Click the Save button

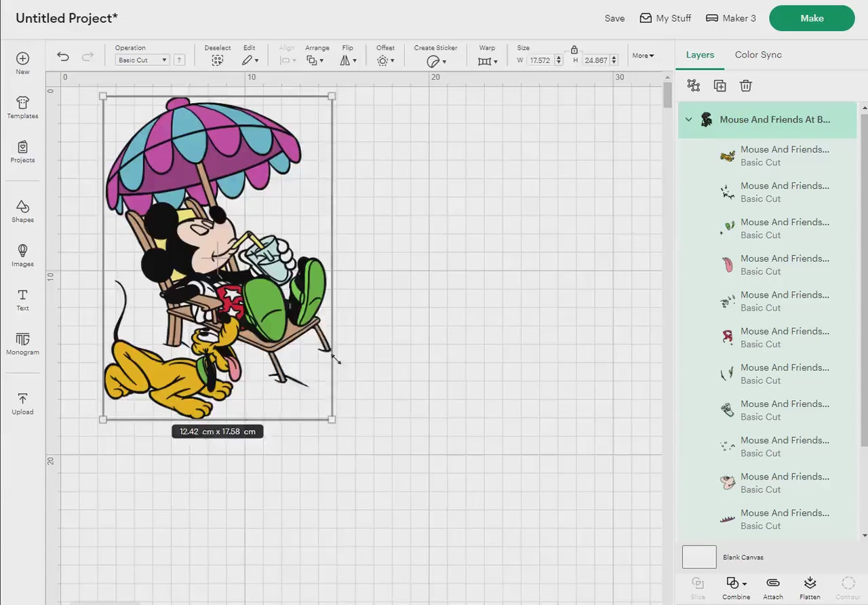615,18
